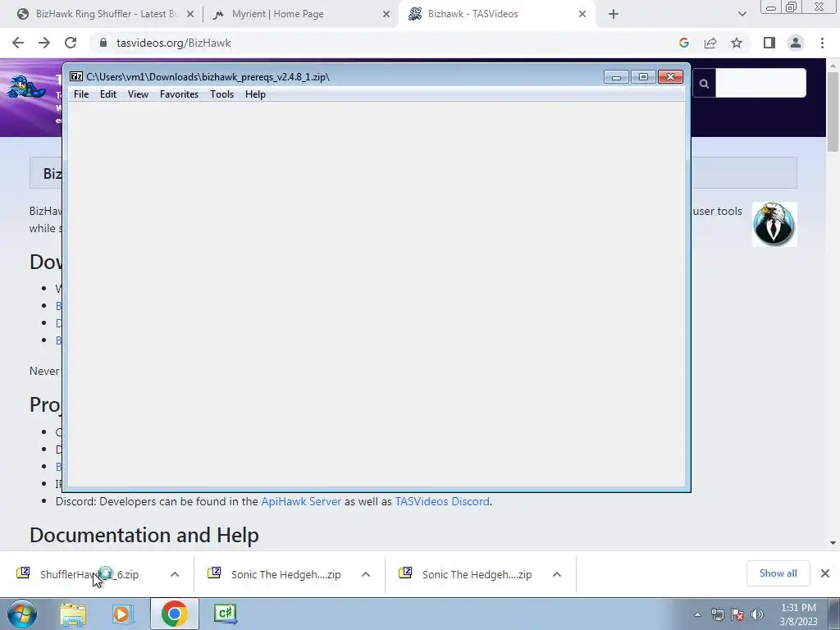The image size is (840, 630).
Task: Share this page via the share icon
Action: [710, 43]
